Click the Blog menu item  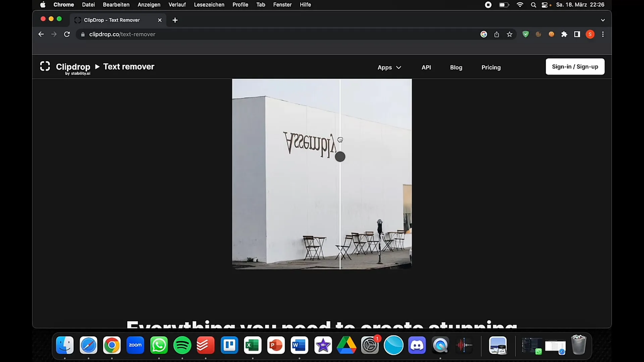pyautogui.click(x=456, y=67)
